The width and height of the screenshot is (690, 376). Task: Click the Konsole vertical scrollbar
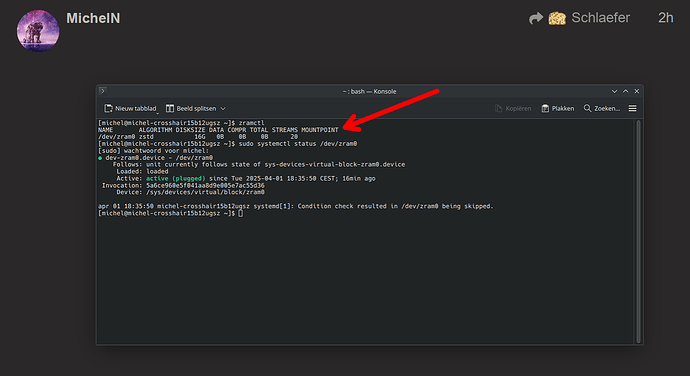tap(639, 231)
